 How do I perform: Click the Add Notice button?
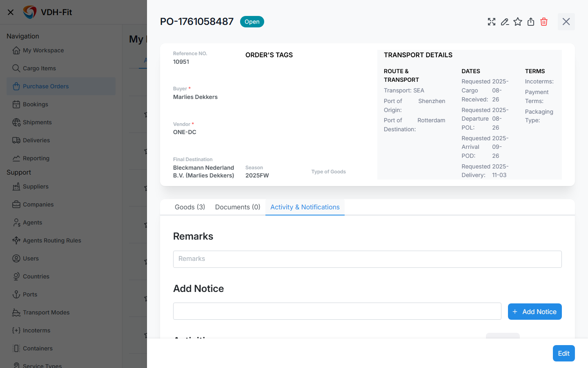point(535,312)
